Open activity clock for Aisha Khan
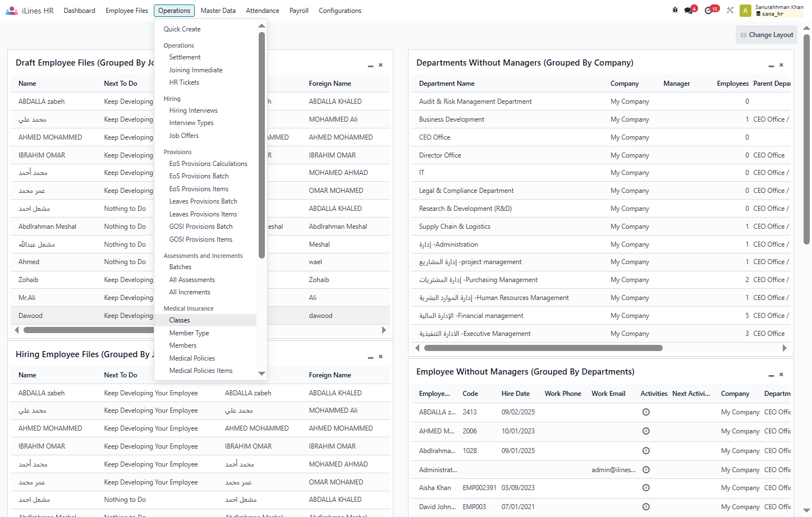Viewport: 812px width, 517px height. pyautogui.click(x=646, y=488)
